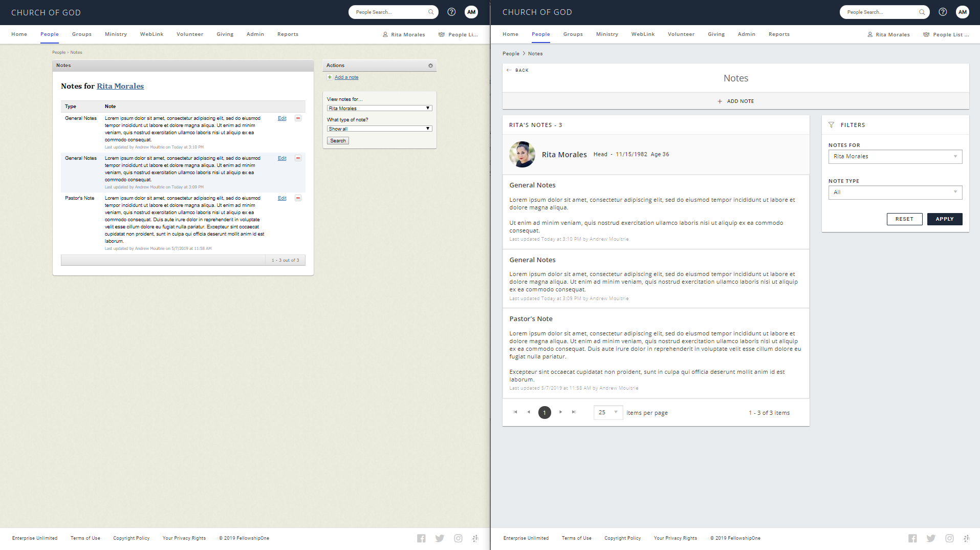This screenshot has width=980, height=550.
Task: Click Rita Morales profile photo thumbnail
Action: [522, 155]
